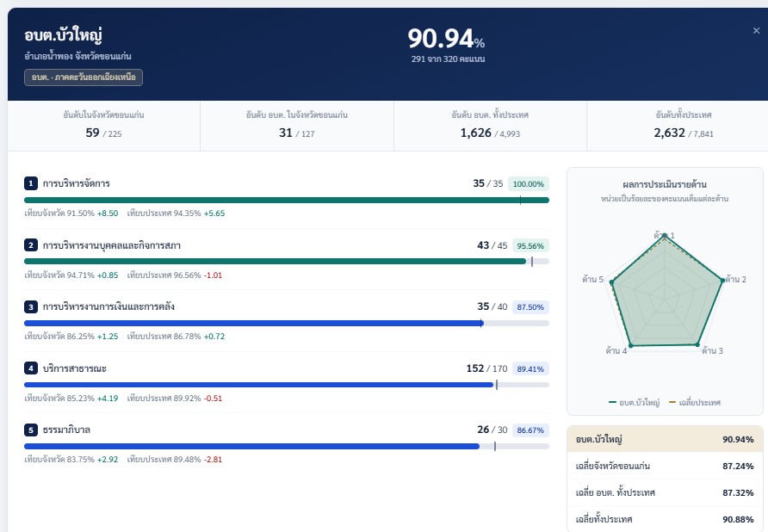Click the เฉลี่ยจังหวัดขอนแก่น 87.24% row
This screenshot has width=768, height=532.
pyautogui.click(x=665, y=466)
